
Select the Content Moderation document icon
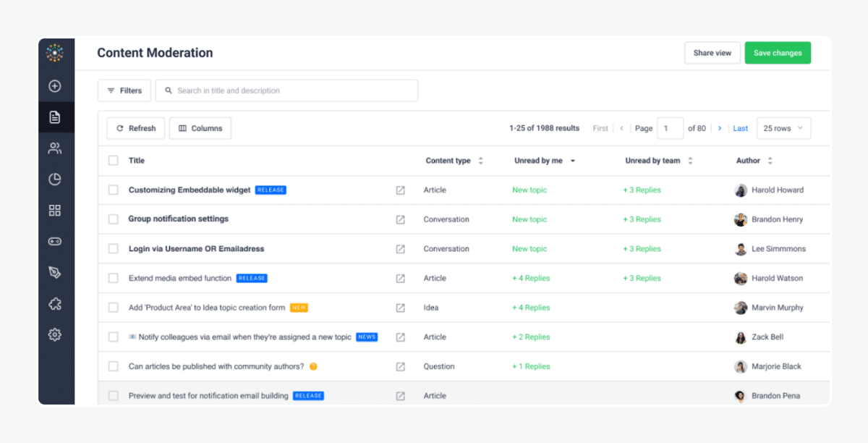click(55, 116)
